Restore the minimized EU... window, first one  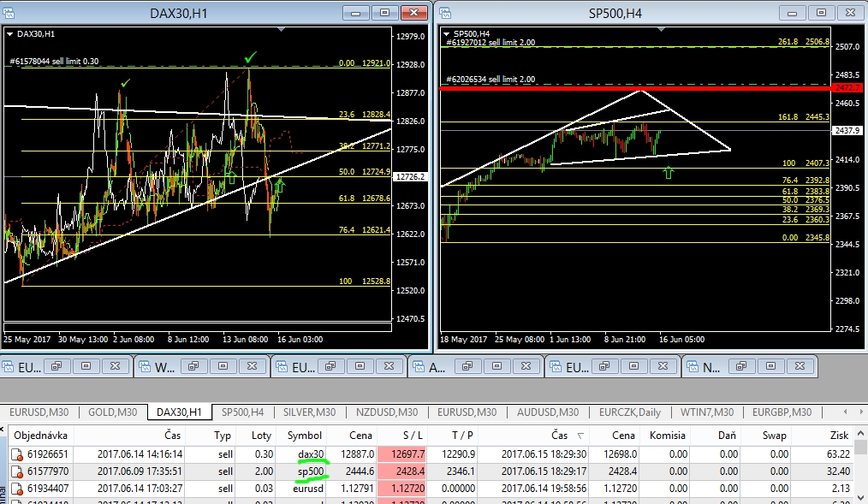(x=56, y=365)
